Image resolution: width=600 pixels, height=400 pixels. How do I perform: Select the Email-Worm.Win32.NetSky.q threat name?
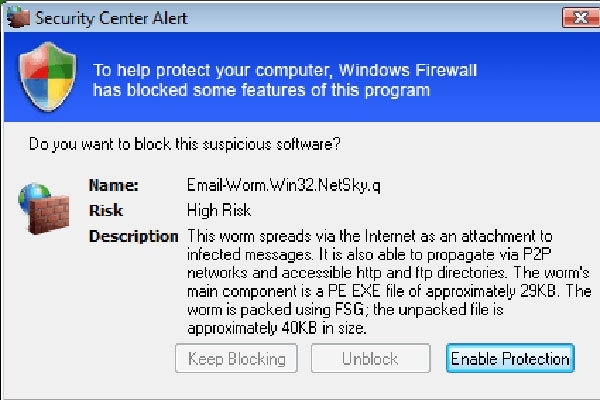pos(284,186)
